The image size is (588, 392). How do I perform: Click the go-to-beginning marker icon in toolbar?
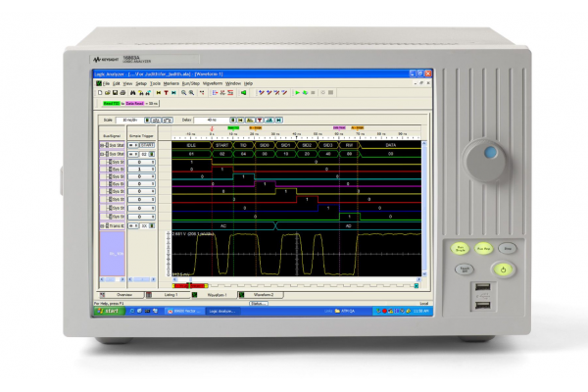tap(159, 93)
